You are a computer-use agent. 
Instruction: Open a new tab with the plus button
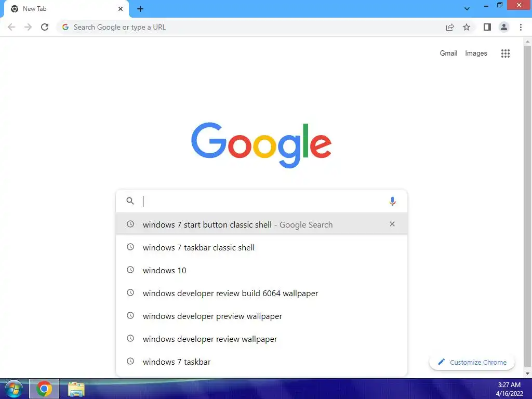pyautogui.click(x=140, y=9)
